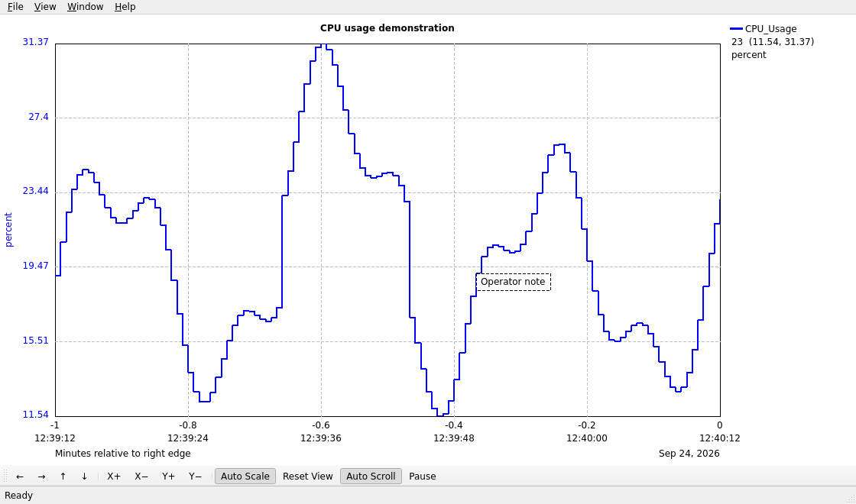Viewport: 856px width, 504px height.
Task: Click the 'Minutes relative to right edge' label
Action: coord(123,454)
